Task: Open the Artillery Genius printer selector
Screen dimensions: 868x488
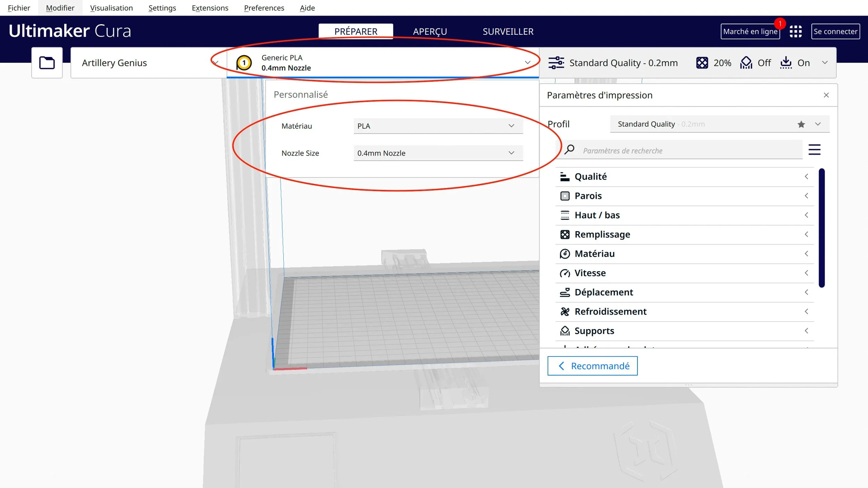Action: (x=149, y=63)
